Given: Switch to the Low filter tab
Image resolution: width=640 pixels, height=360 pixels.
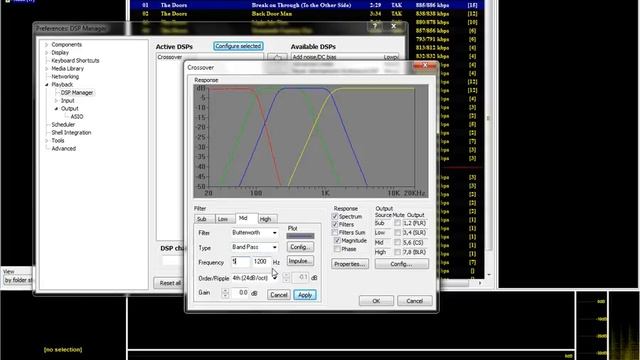Looking at the screenshot, I should [224, 219].
